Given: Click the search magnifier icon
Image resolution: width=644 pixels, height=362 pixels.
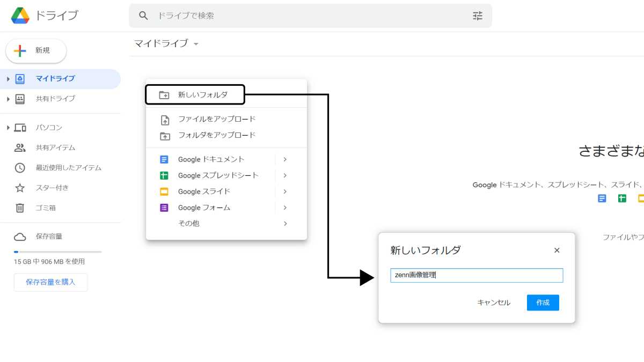Looking at the screenshot, I should point(143,16).
